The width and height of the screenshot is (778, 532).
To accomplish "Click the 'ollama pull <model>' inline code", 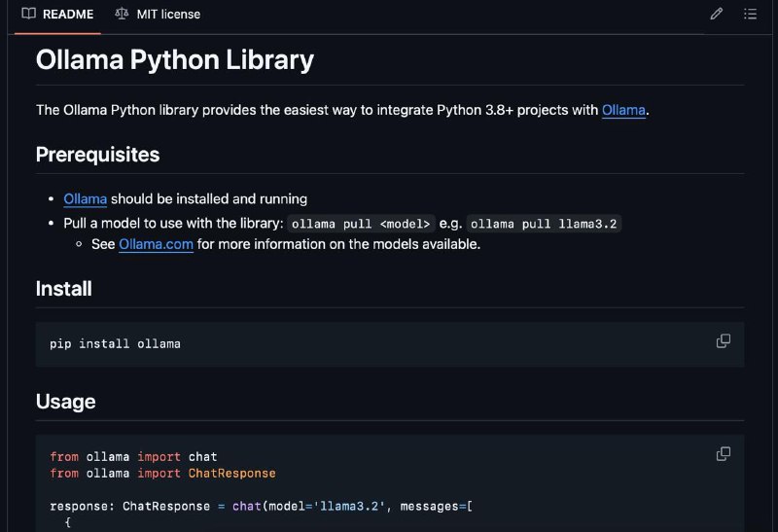I will [x=361, y=224].
